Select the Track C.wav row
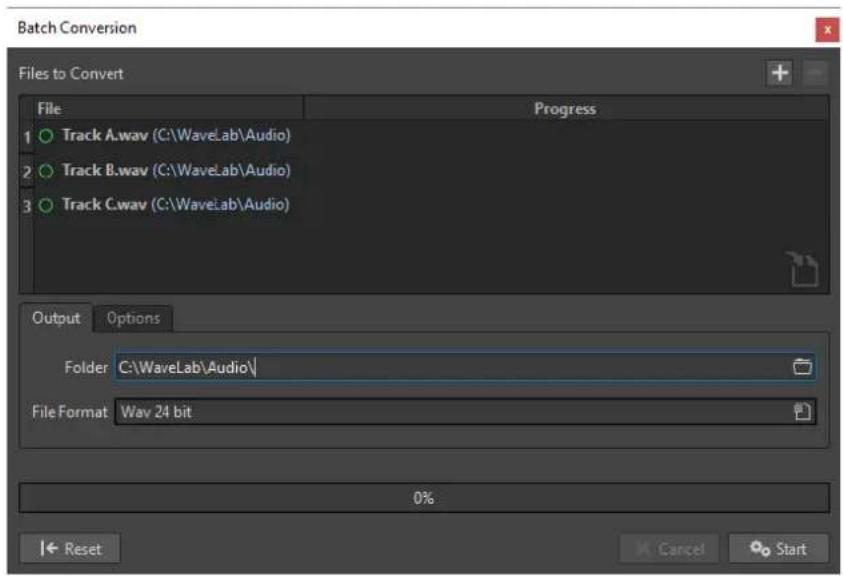Image resolution: width=843 pixels, height=576 pixels. (431, 205)
